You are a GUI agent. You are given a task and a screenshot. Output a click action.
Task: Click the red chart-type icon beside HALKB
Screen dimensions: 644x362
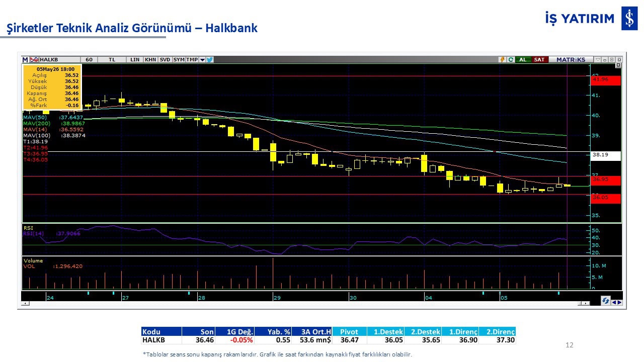pos(34,59)
